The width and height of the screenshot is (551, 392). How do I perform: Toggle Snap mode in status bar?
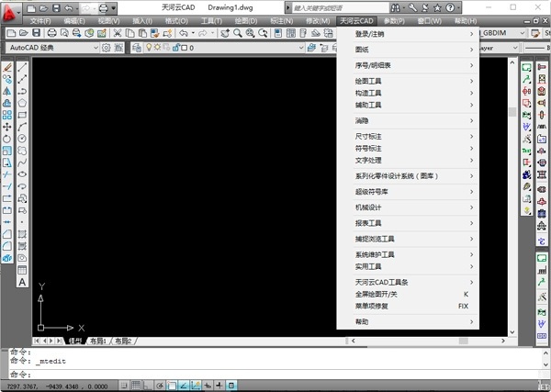(124, 386)
